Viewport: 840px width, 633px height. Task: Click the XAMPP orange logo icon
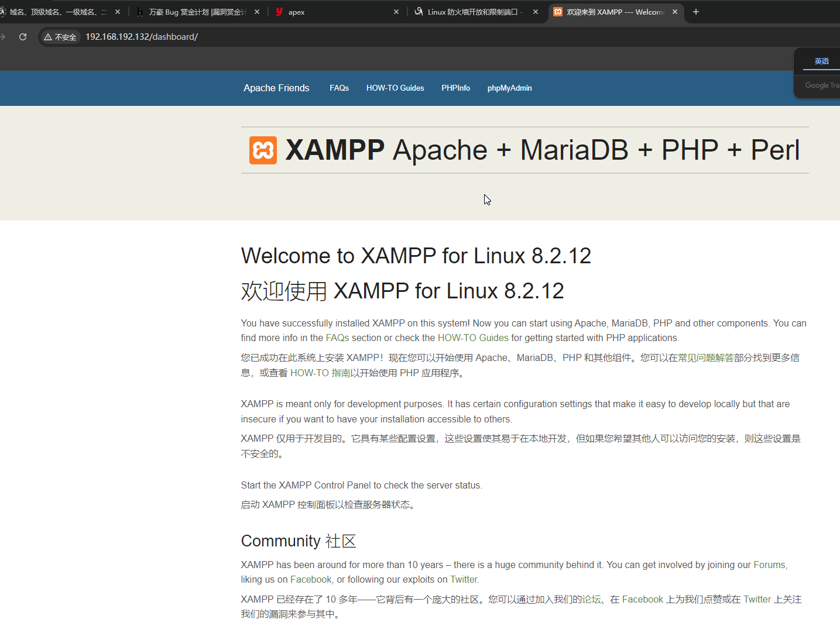click(263, 150)
